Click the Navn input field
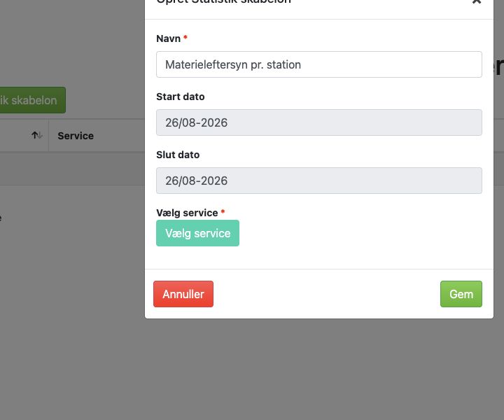Screen dimensions: 504x420 [x=319, y=64]
